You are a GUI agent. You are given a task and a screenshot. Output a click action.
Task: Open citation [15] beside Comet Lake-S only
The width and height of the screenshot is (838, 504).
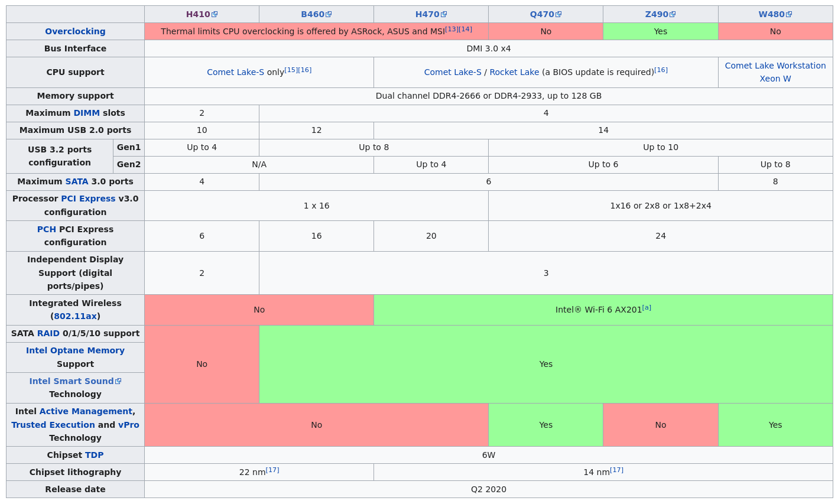click(x=291, y=70)
